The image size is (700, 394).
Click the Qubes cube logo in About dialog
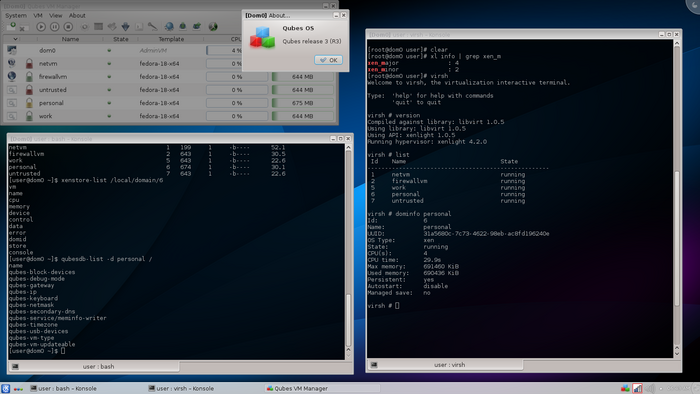tap(262, 37)
